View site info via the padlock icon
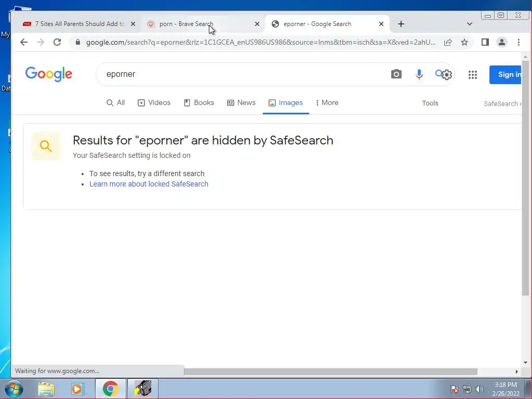The height and width of the screenshot is (399, 532). [x=78, y=42]
